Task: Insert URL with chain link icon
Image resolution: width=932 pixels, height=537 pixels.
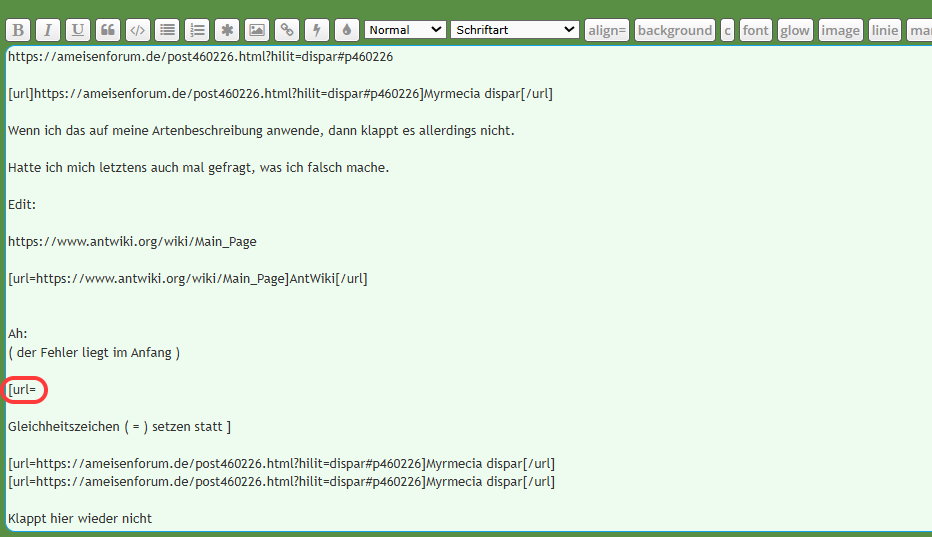Action: (287, 30)
